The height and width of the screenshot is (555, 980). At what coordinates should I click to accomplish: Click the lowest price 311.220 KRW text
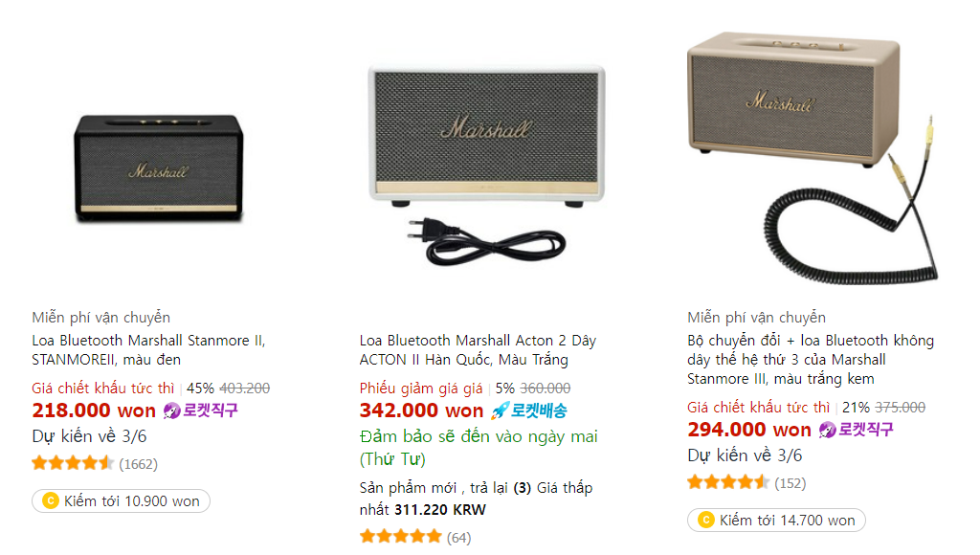(440, 510)
